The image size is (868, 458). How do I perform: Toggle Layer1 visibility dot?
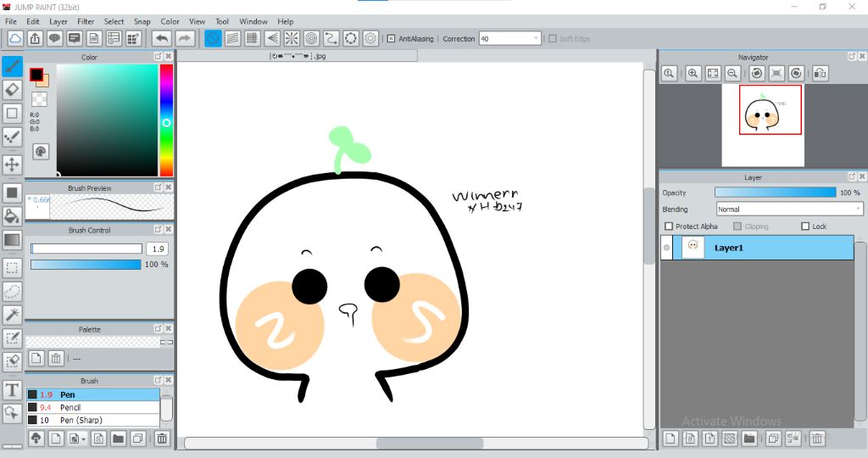click(x=666, y=248)
